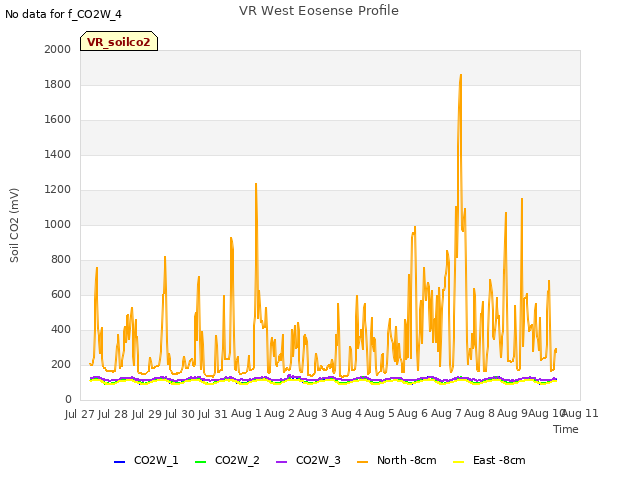The width and height of the screenshot is (640, 480).
Task: Click the Aug 1 x-axis date label
Action: click(x=246, y=414)
